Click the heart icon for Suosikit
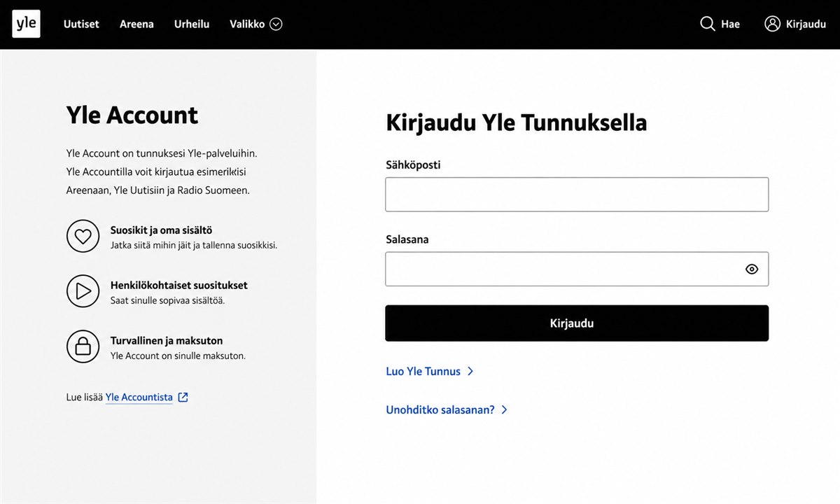Screen dimensions: 840x504 83,236
